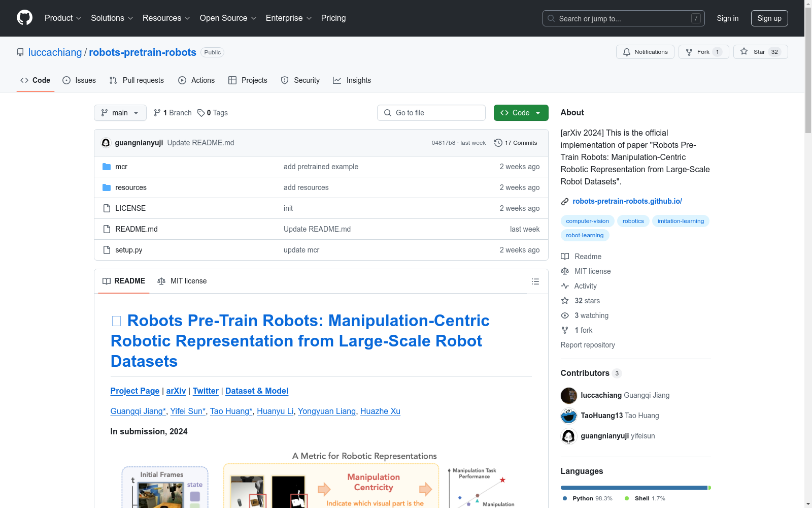Click the fork icon beside 1 fork

coord(565,330)
